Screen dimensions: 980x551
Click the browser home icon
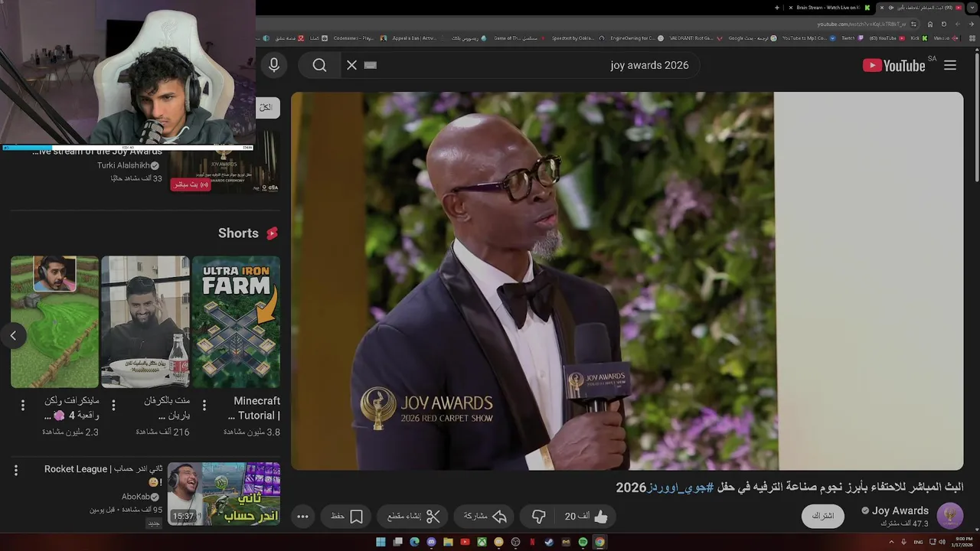coord(930,24)
